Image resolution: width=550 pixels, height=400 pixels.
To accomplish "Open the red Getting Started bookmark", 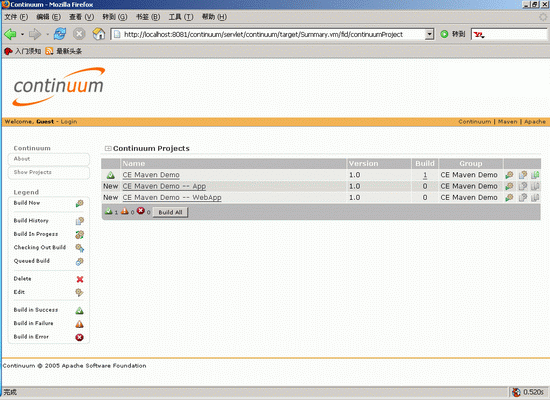I will tap(22, 51).
